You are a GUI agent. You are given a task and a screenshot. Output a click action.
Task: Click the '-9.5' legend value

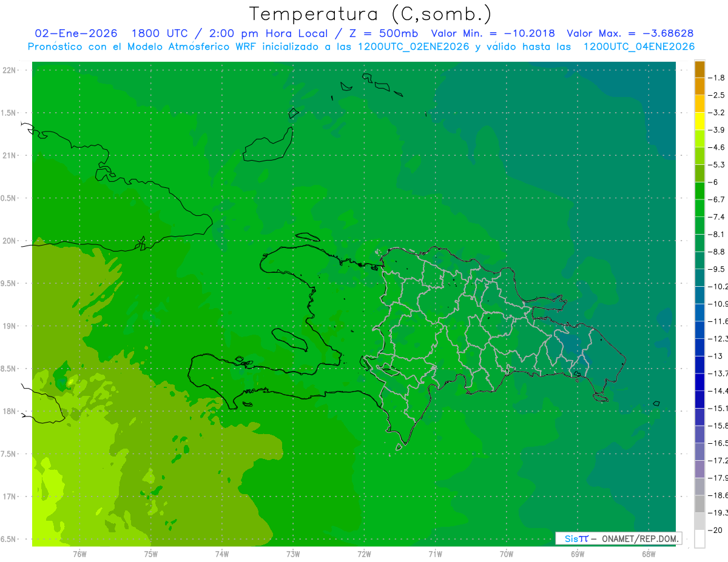pos(716,269)
